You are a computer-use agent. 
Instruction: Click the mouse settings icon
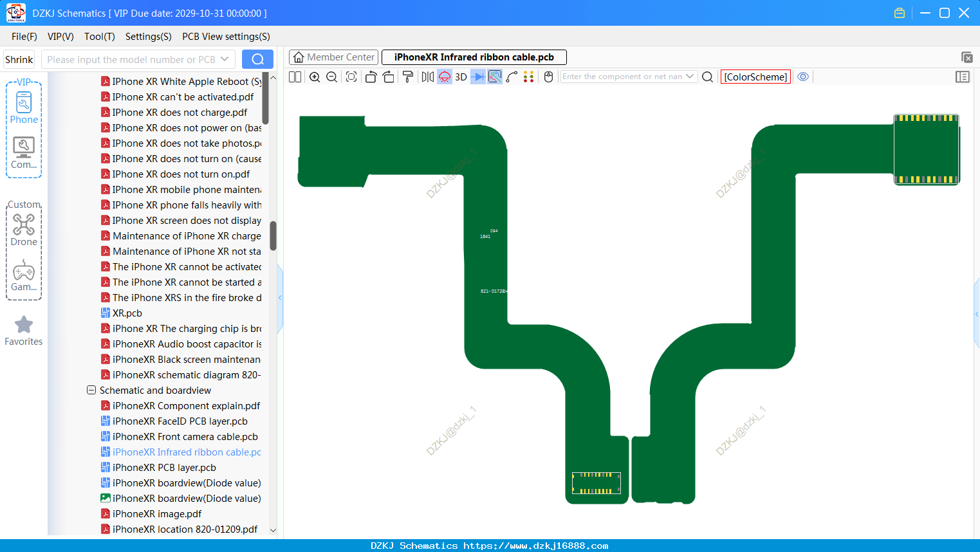coord(548,77)
